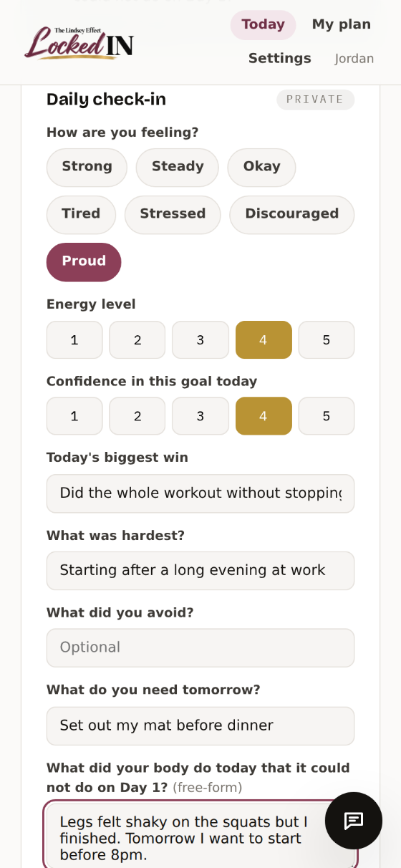Select the Strong feeling chip
The height and width of the screenshot is (868, 401).
87,167
